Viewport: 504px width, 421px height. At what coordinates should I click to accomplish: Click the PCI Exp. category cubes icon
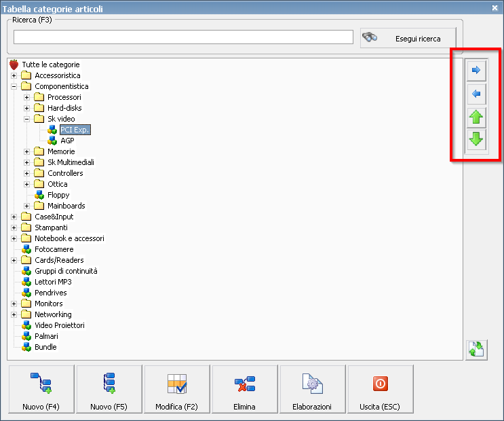(x=52, y=130)
